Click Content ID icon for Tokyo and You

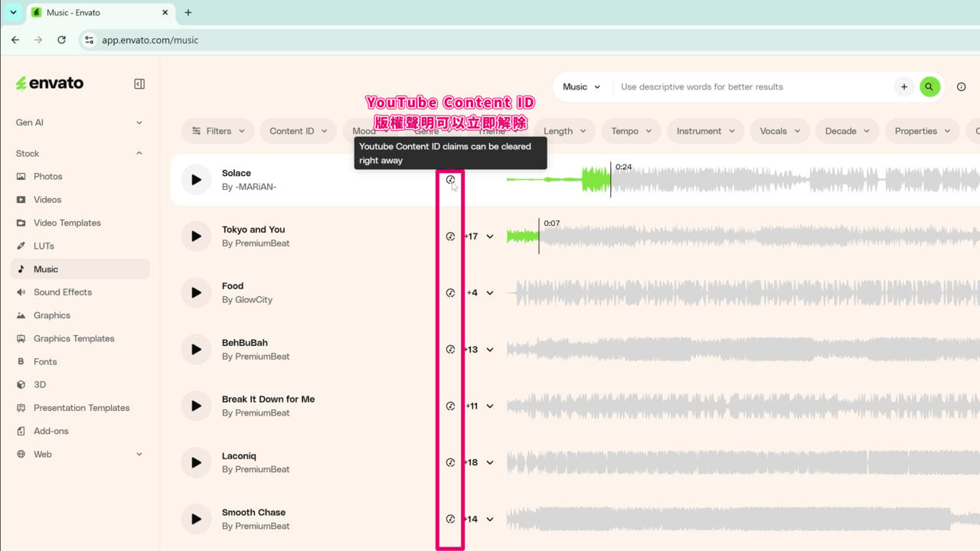tap(450, 236)
